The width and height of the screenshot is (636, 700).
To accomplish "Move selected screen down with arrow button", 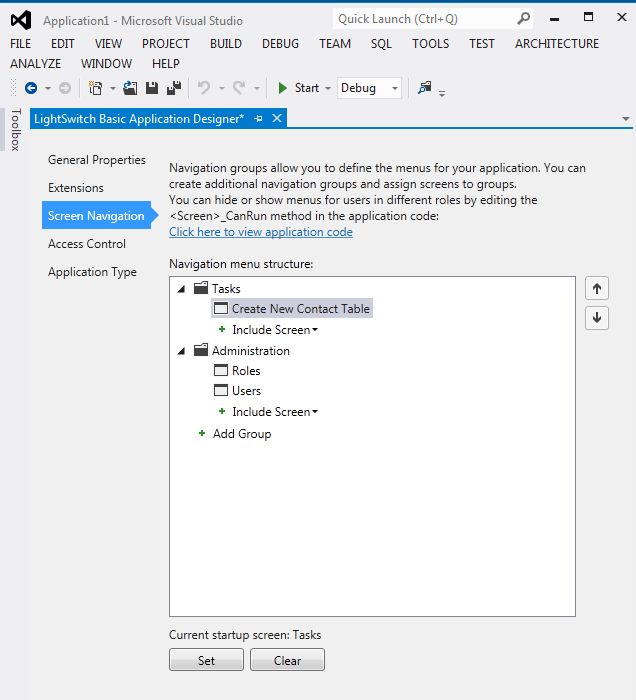I will (x=597, y=318).
